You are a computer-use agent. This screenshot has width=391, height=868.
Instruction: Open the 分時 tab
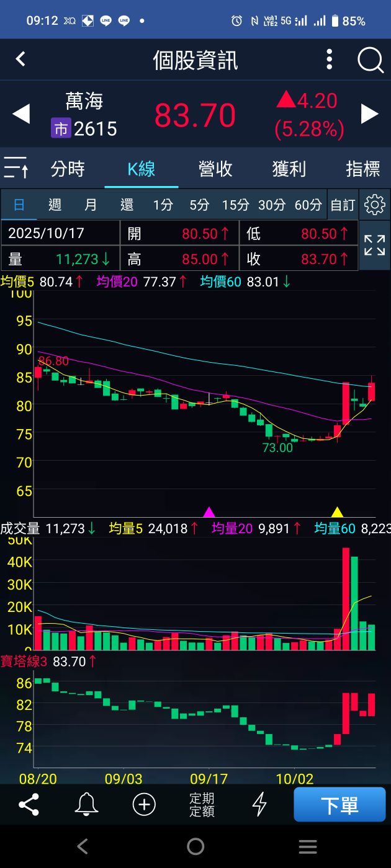[68, 168]
